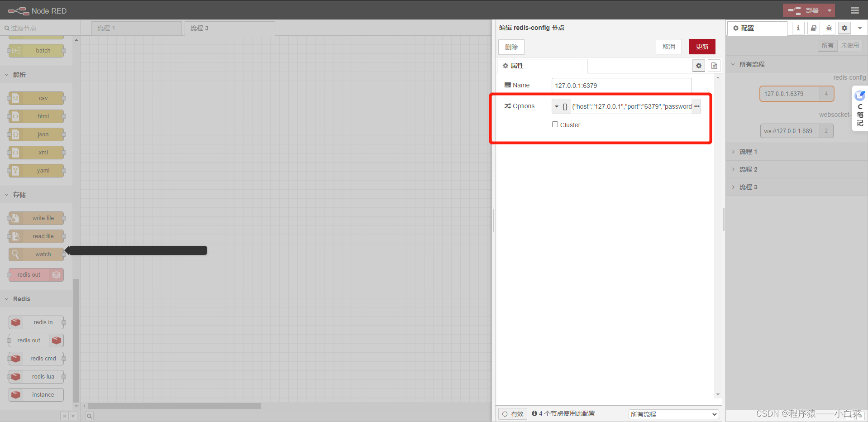
Task: Click the JSON editor expand ellipsis beside Options
Action: 697,106
